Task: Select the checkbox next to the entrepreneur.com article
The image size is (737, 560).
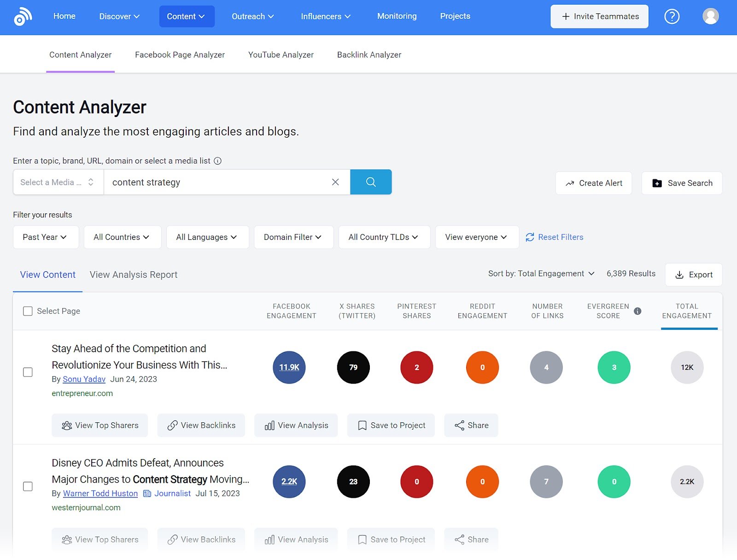Action: 28,372
